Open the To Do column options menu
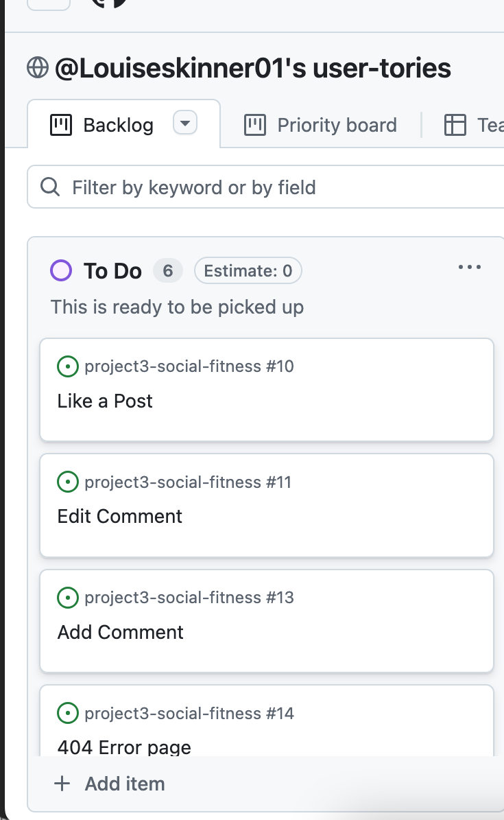504x820 pixels. 469,267
